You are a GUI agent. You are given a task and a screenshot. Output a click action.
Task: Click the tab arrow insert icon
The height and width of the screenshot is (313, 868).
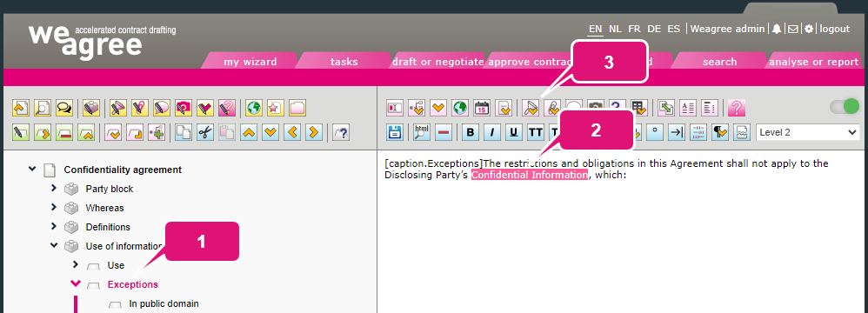point(677,132)
